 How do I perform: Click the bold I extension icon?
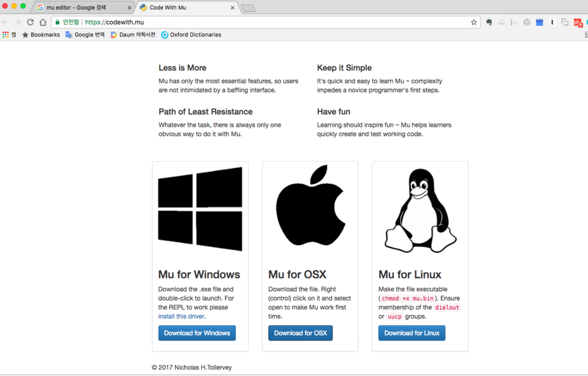(552, 22)
